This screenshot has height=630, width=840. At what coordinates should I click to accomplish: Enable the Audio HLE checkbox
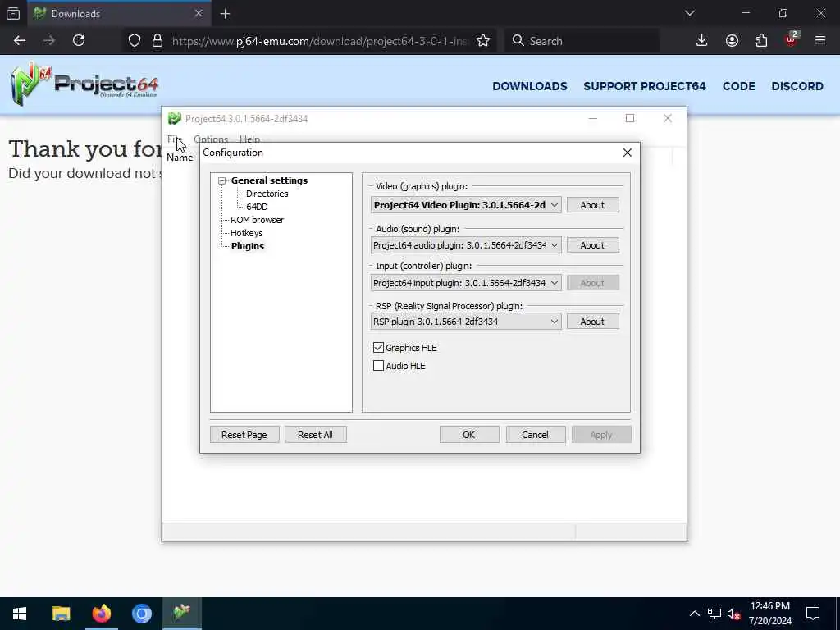(378, 366)
